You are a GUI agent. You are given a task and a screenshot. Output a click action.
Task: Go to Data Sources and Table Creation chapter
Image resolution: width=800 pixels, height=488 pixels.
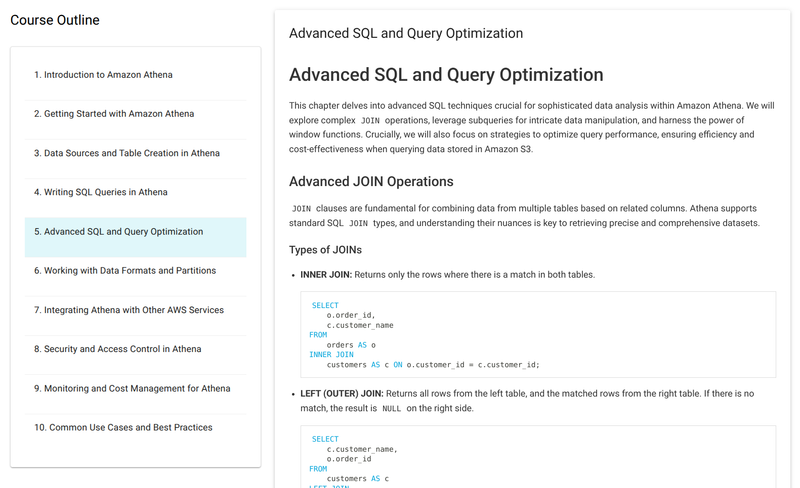(135, 153)
